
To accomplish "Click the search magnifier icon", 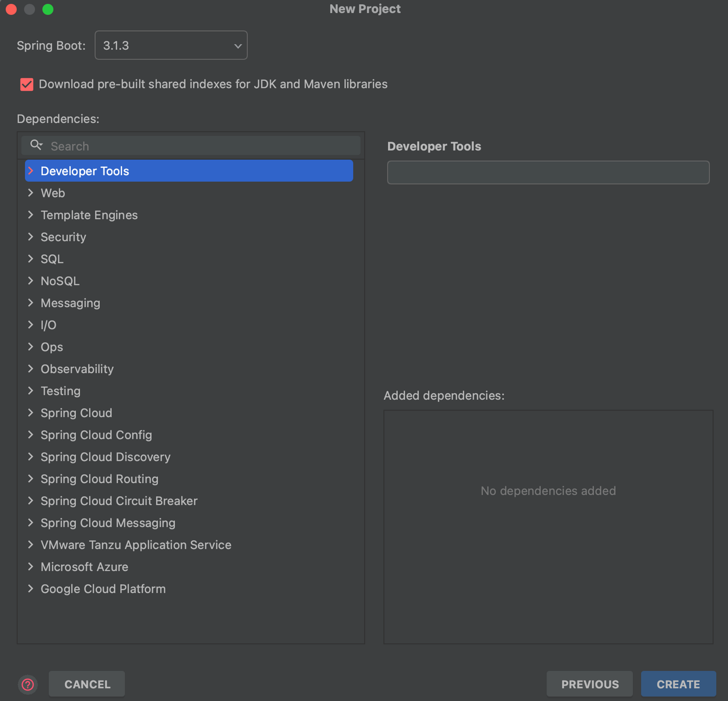I will pos(36,145).
